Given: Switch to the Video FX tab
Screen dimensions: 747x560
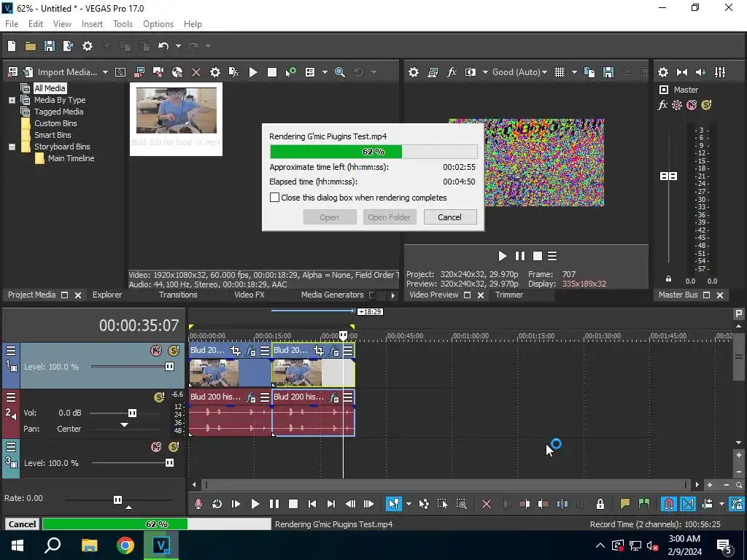Looking at the screenshot, I should 249,295.
